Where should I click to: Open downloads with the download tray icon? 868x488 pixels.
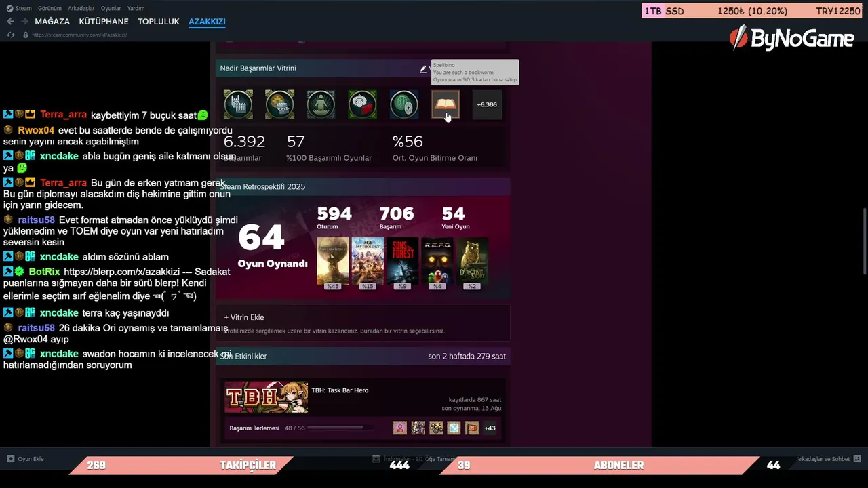(x=376, y=459)
